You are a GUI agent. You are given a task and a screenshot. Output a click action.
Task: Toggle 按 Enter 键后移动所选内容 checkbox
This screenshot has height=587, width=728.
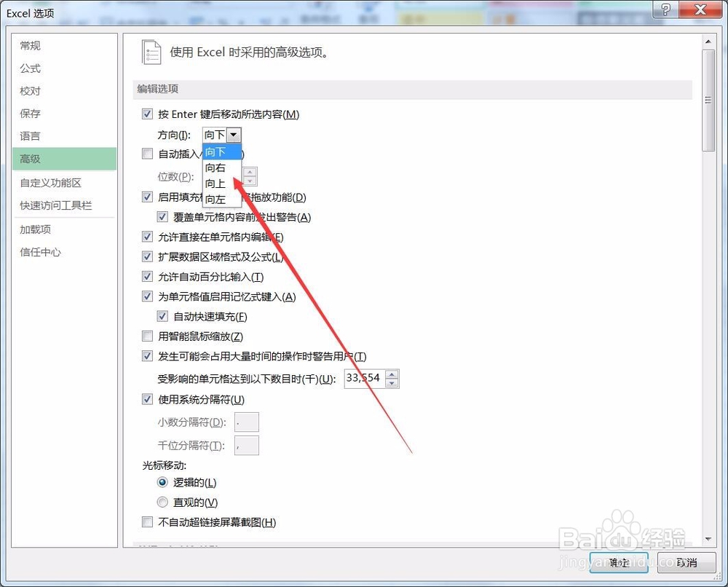point(147,114)
